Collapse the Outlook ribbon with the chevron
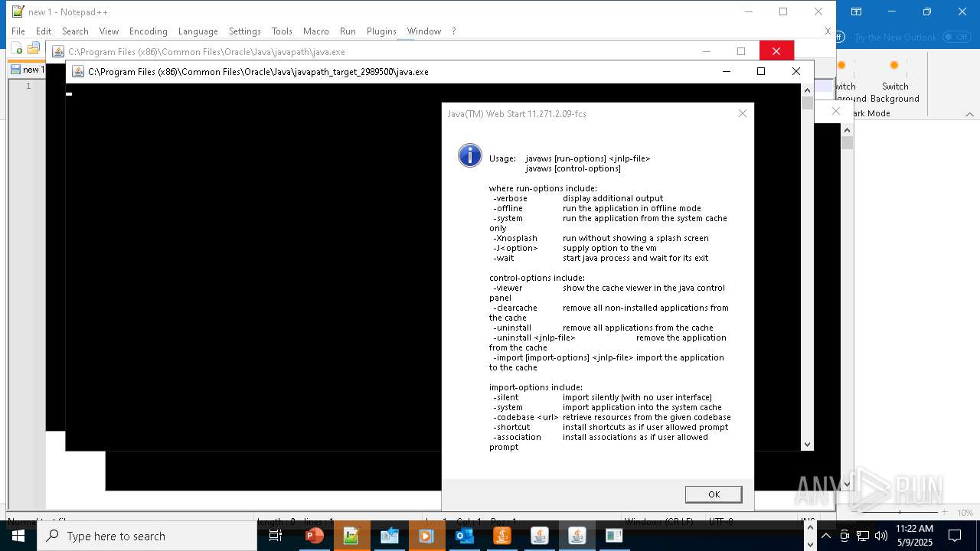This screenshot has height=551, width=980. click(x=969, y=114)
